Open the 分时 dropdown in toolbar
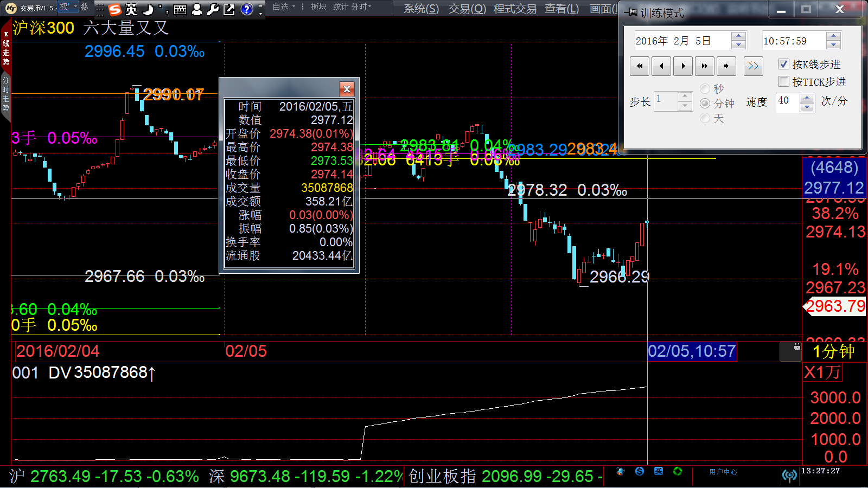 point(361,7)
